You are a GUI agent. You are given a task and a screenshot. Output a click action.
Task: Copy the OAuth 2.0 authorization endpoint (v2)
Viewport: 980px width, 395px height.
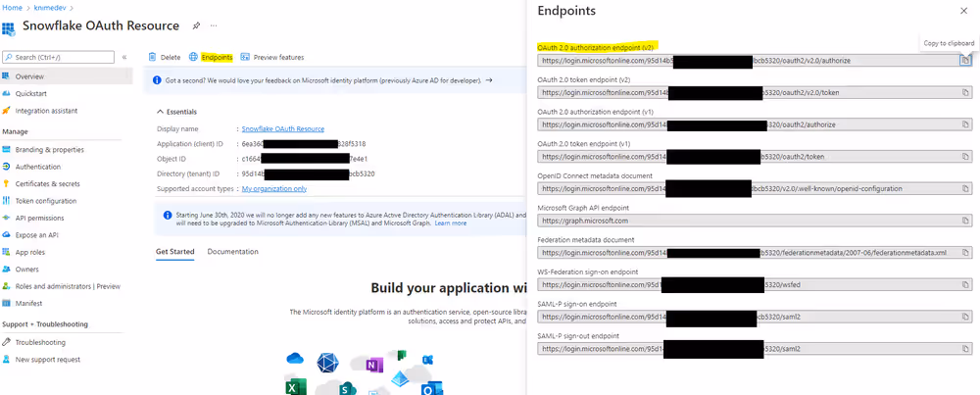click(x=964, y=60)
